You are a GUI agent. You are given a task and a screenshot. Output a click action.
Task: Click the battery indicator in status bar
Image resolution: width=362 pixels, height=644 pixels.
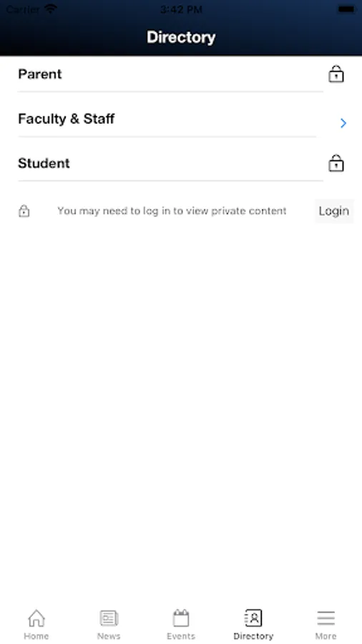point(346,9)
